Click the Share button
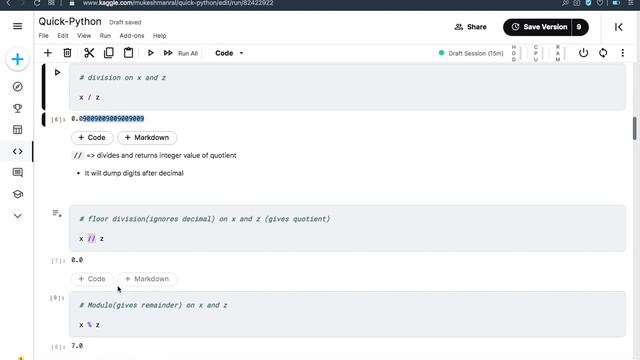This screenshot has width=640, height=360. [471, 27]
